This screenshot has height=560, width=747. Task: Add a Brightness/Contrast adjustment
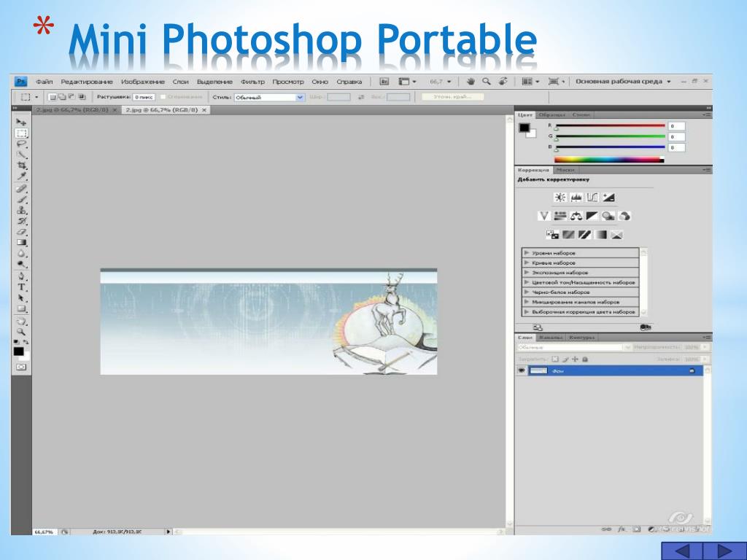(560, 197)
